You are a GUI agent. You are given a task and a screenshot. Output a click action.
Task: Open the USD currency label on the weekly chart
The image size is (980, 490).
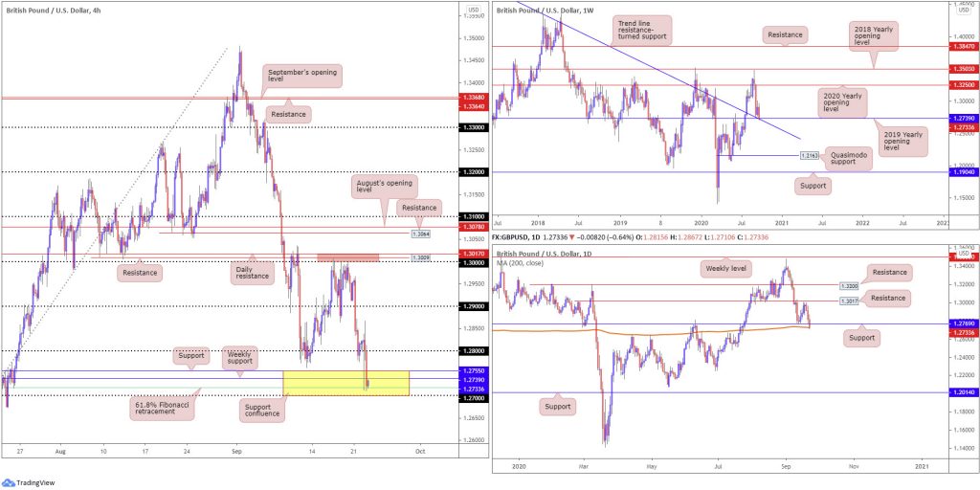964,10
